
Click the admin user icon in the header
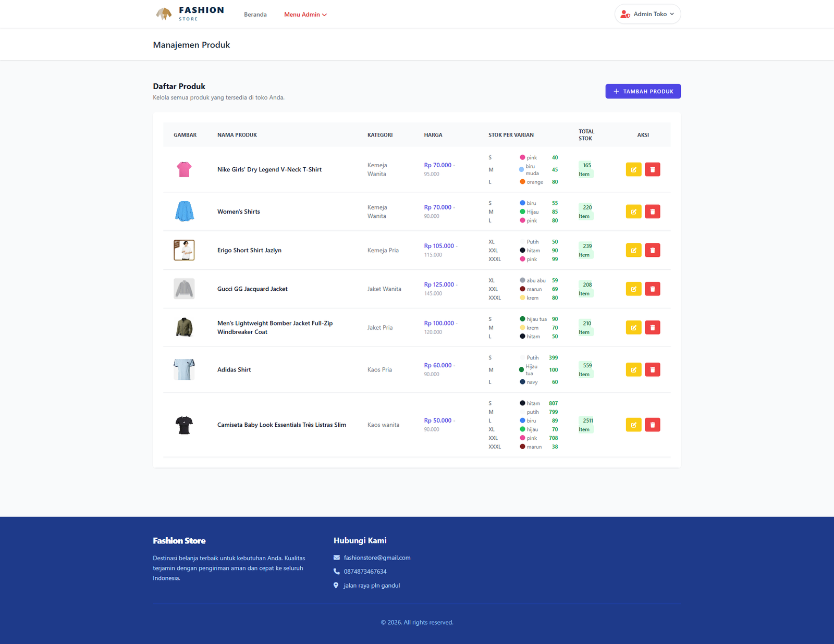(x=625, y=14)
